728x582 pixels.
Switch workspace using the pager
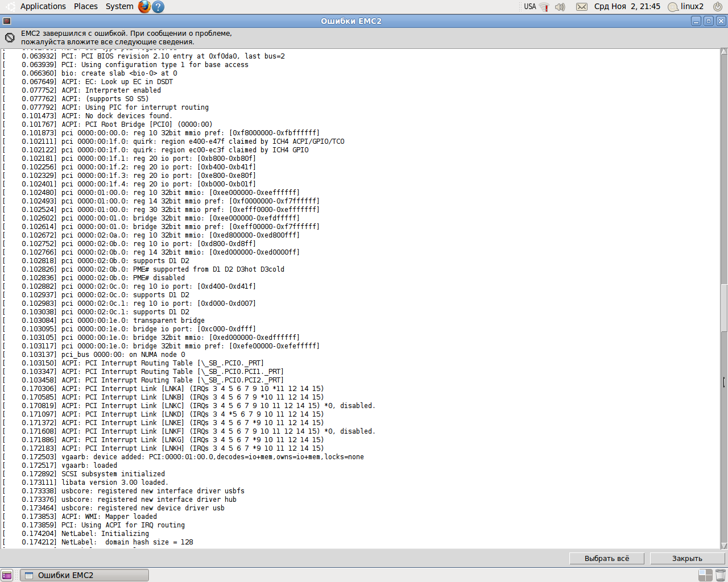tap(705, 575)
